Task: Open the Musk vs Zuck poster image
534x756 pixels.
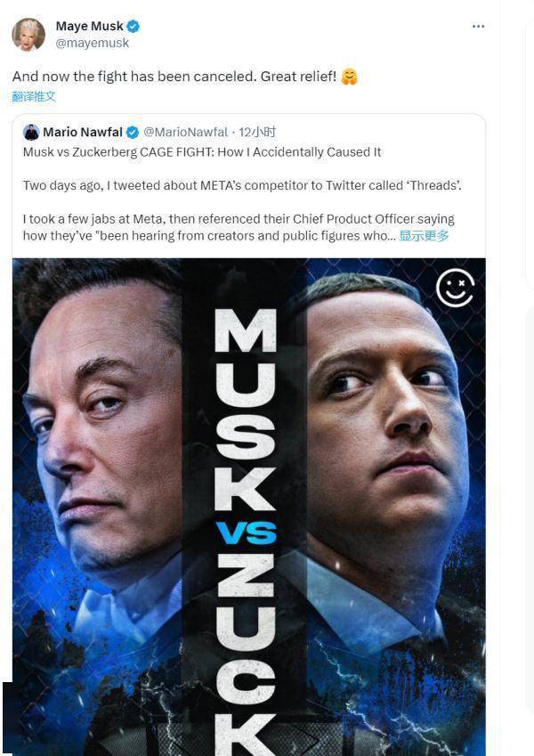Action: click(x=248, y=507)
